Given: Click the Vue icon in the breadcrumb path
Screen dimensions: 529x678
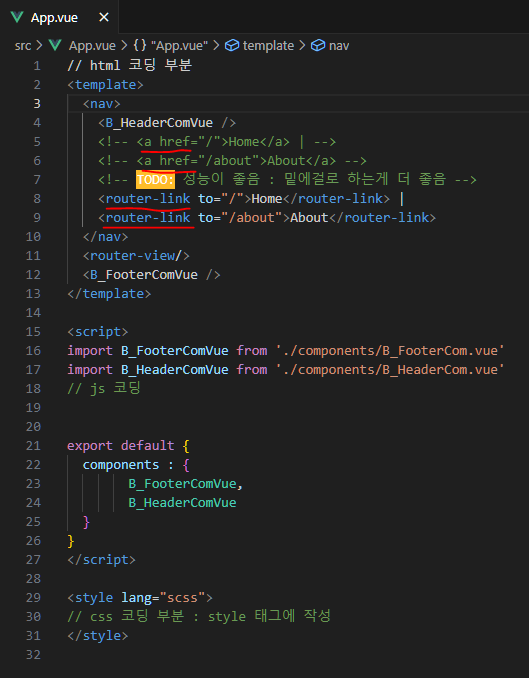Looking at the screenshot, I should [55, 45].
